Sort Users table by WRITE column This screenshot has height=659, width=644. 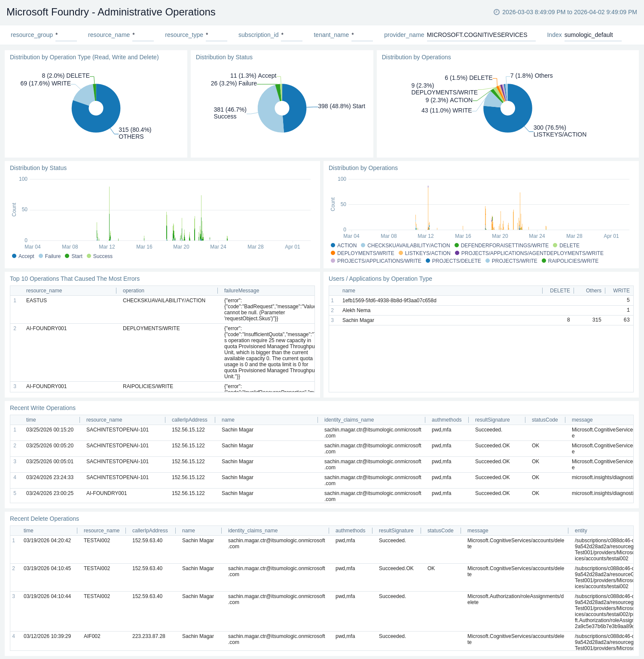point(621,291)
